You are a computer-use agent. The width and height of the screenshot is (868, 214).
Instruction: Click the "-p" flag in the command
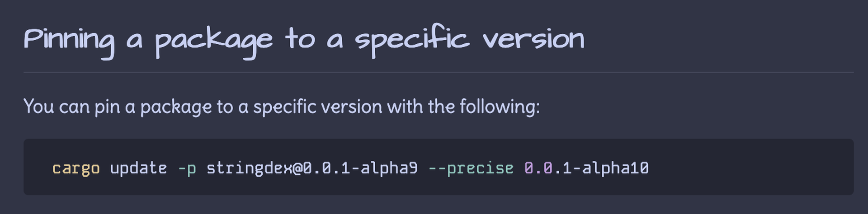pos(187,168)
